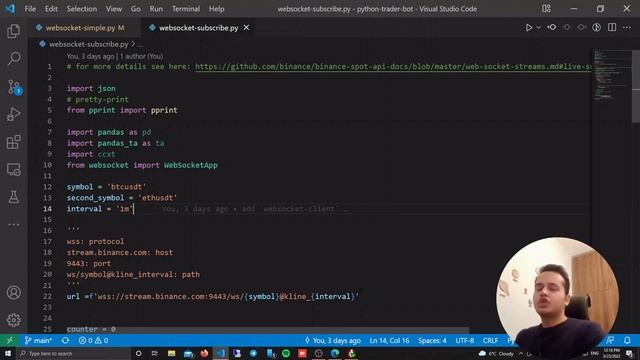This screenshot has height=360, width=640.
Task: Open the View menu
Action: pyautogui.click(x=114, y=9)
